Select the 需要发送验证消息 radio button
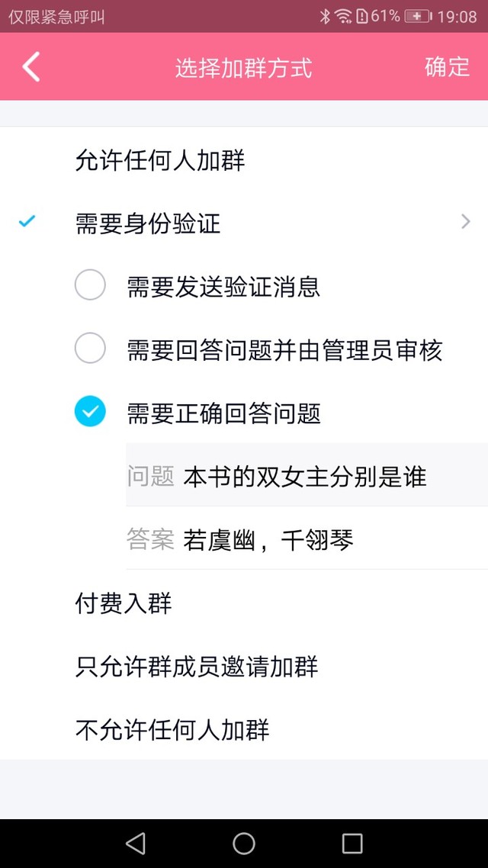 click(90, 285)
